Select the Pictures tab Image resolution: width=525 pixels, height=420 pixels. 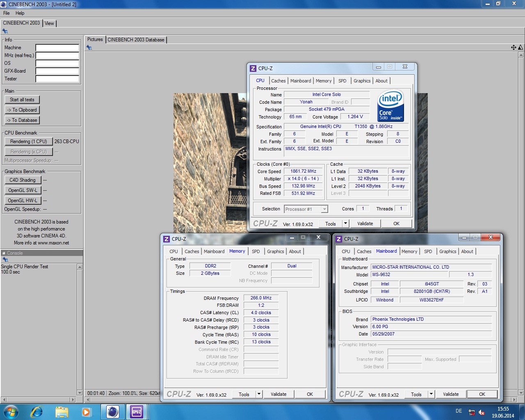pos(95,39)
